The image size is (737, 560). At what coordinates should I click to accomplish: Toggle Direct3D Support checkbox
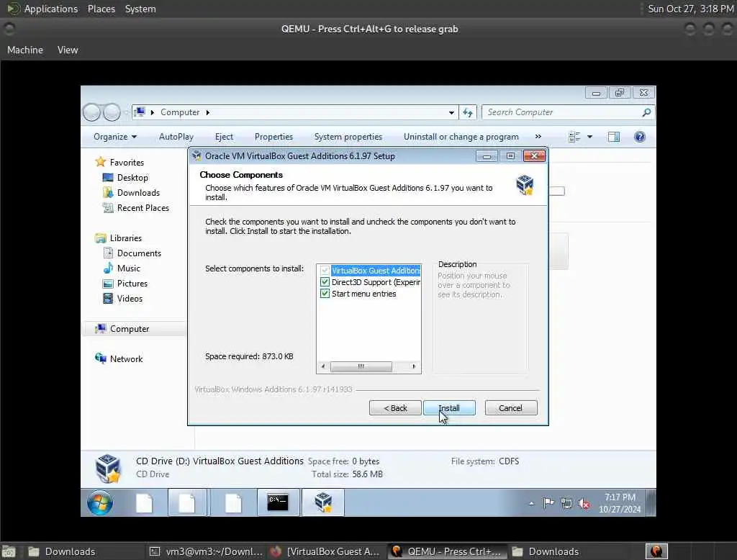tap(325, 282)
